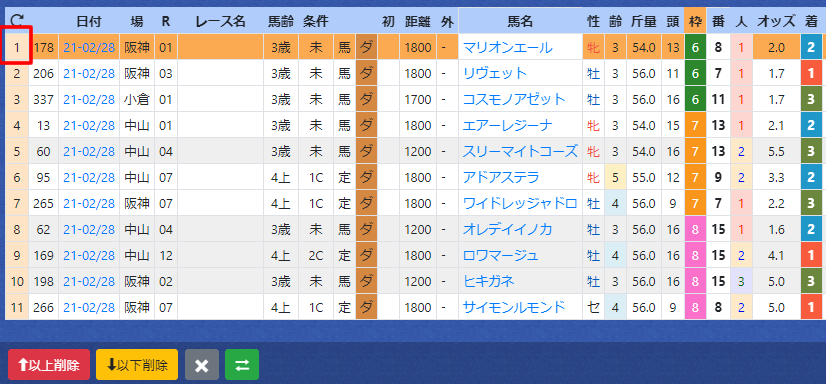Click date link in row with ID 337
Viewport: 826px width, 384px height.
89,100
